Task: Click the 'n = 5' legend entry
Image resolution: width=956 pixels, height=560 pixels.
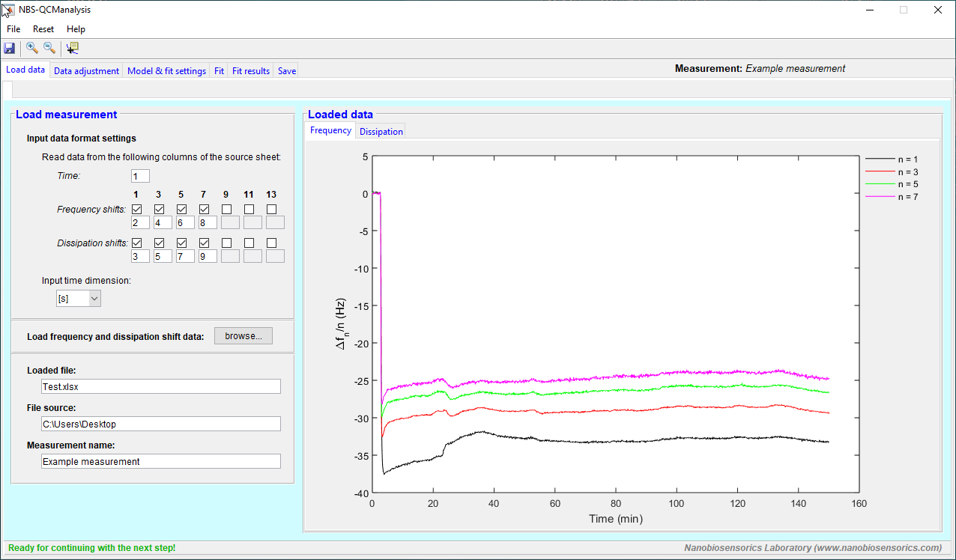Action: 892,184
